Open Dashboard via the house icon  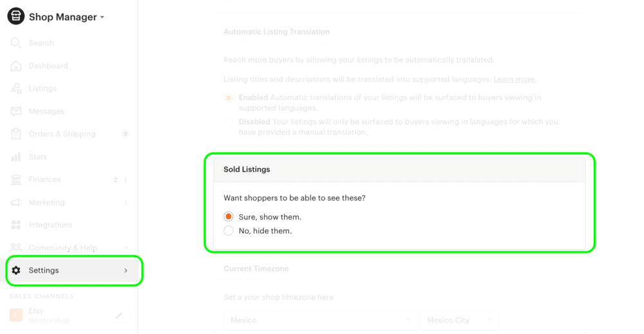(x=15, y=66)
